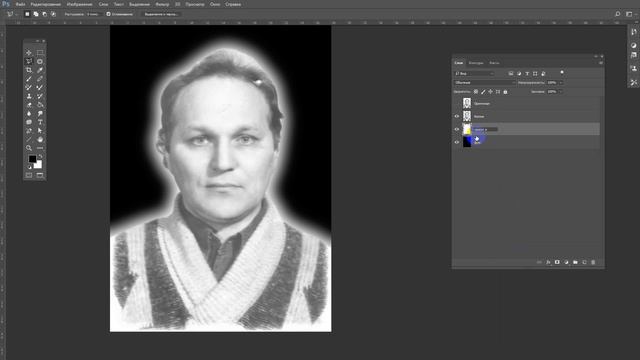Viewport: 640px width, 360px height.
Task: Toggle layer filtering on/off switch
Action: [x=562, y=73]
